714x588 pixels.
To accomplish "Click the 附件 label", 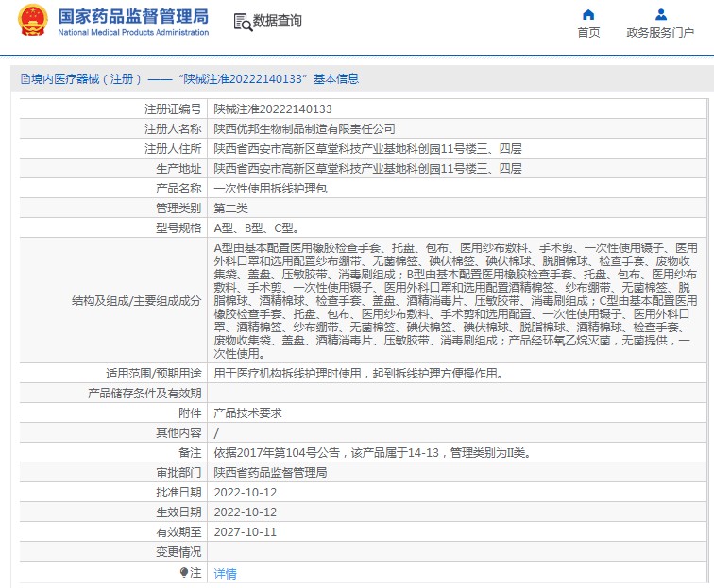I will point(190,413).
